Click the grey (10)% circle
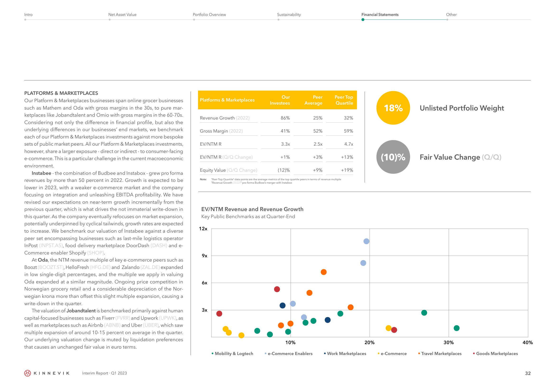The width and height of the screenshot is (555, 392). 393,157
